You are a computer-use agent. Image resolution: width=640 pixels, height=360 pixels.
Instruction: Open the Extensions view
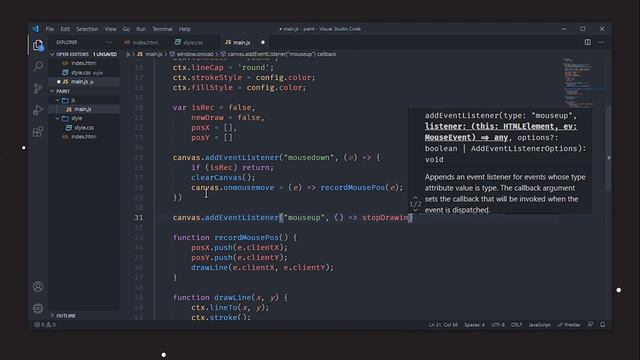pyautogui.click(x=38, y=131)
